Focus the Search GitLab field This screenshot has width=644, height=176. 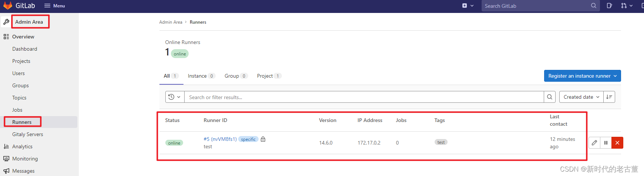click(x=540, y=6)
